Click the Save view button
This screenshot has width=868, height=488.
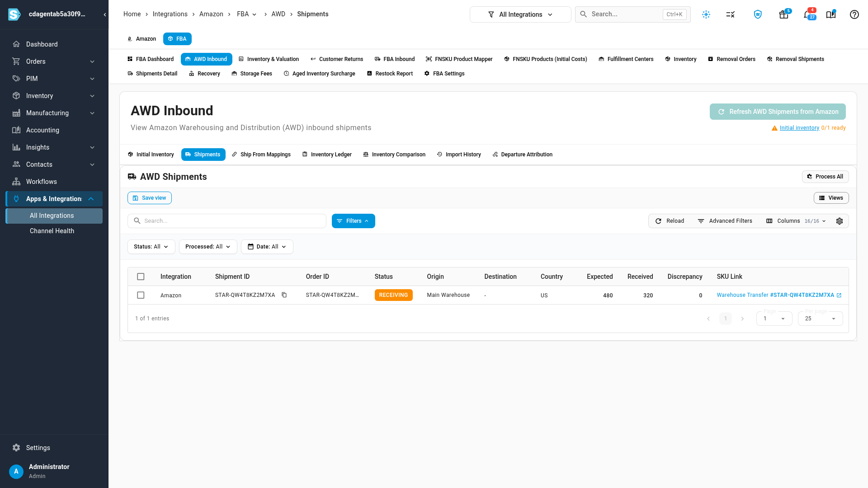coord(150,198)
